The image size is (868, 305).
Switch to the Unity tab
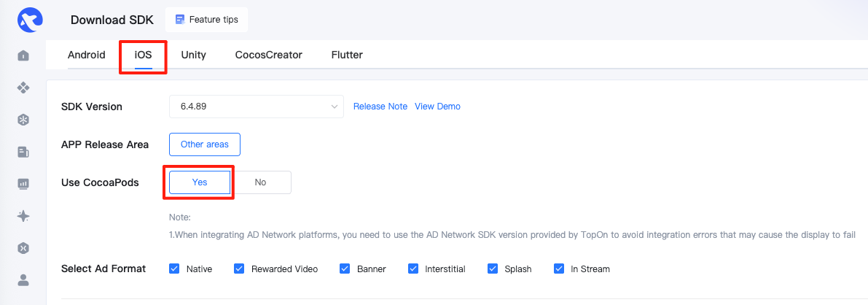(193, 55)
